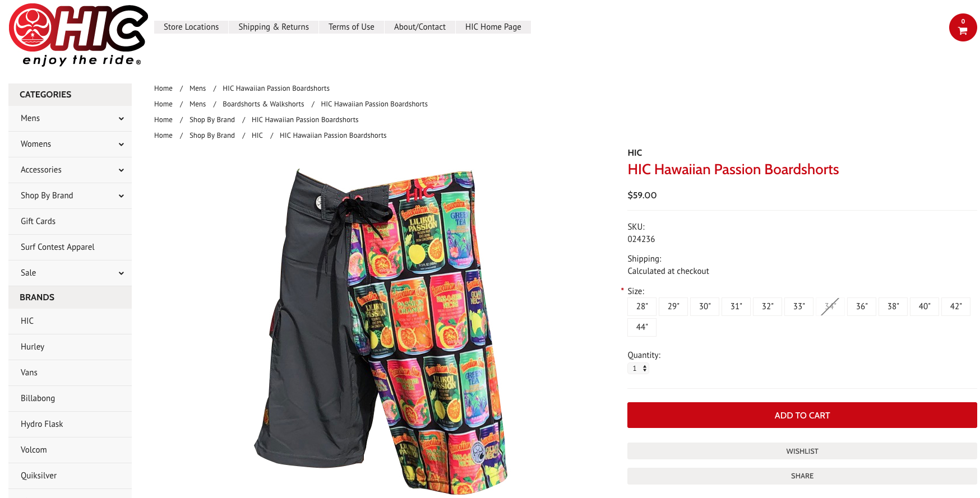This screenshot has width=980, height=498.
Task: Pick the crossed-out 34" size
Action: [x=830, y=306]
